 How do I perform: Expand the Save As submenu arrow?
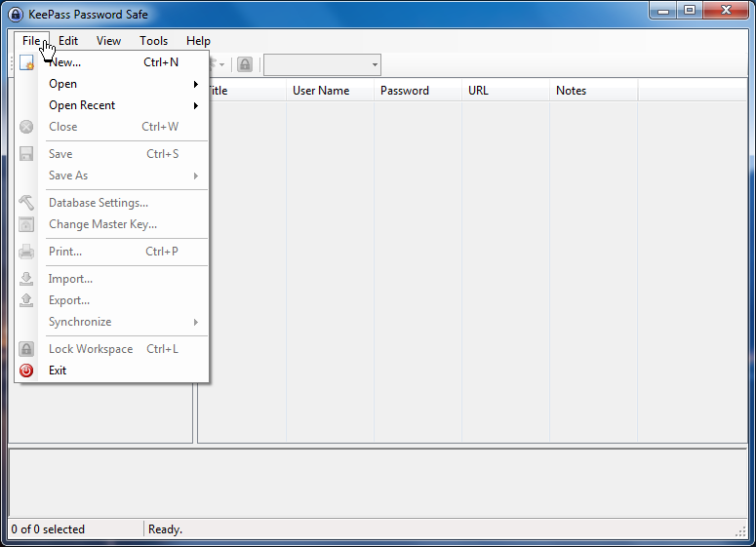(x=196, y=176)
